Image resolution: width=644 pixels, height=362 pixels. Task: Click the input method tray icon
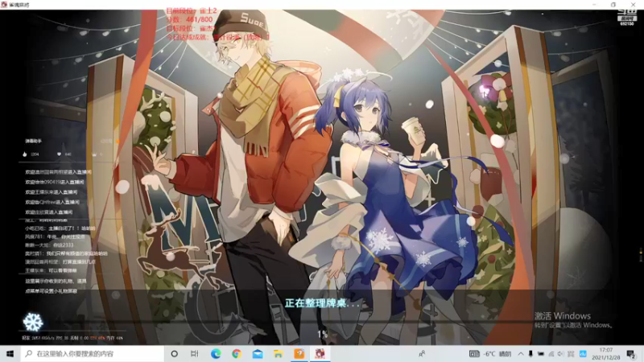pos(571,353)
